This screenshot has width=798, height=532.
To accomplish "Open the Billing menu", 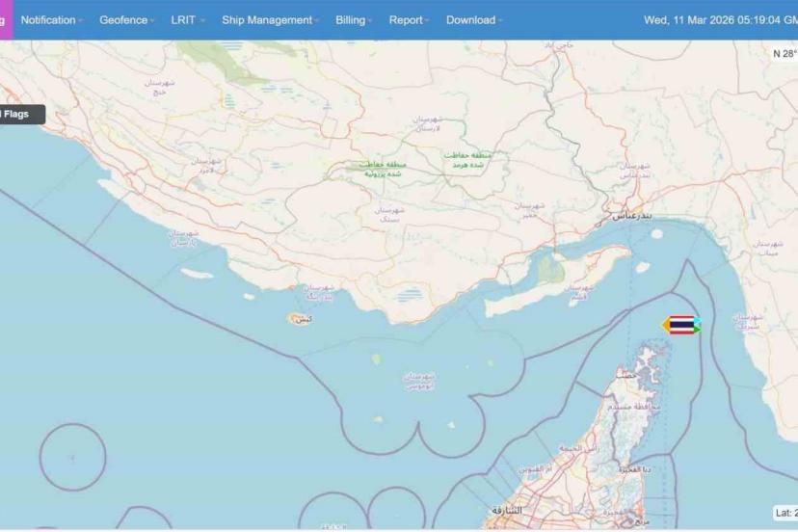I will (354, 19).
